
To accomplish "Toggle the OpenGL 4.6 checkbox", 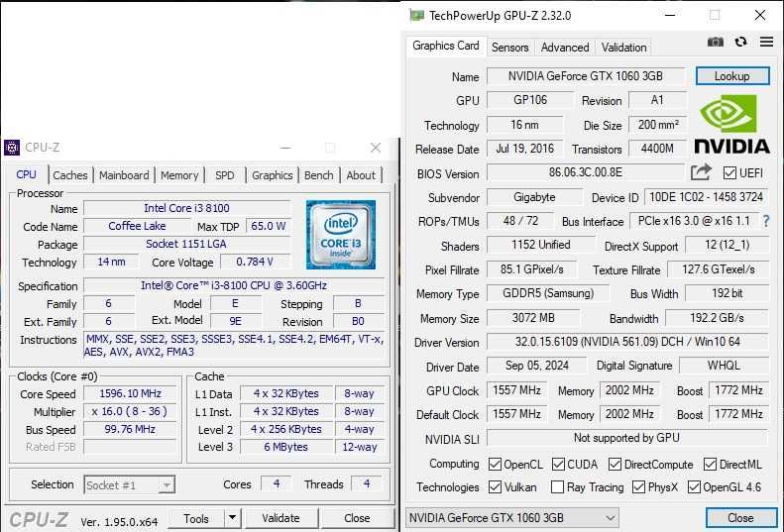I will coord(694,487).
